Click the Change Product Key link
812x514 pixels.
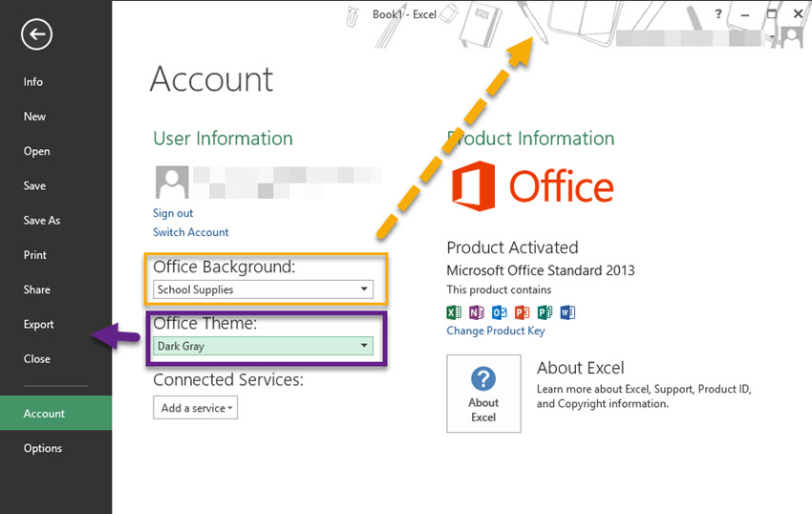coord(496,331)
